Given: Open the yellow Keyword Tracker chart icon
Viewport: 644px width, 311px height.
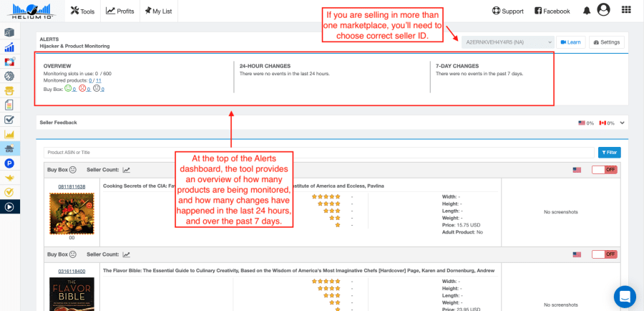Looking at the screenshot, I should pyautogui.click(x=9, y=134).
